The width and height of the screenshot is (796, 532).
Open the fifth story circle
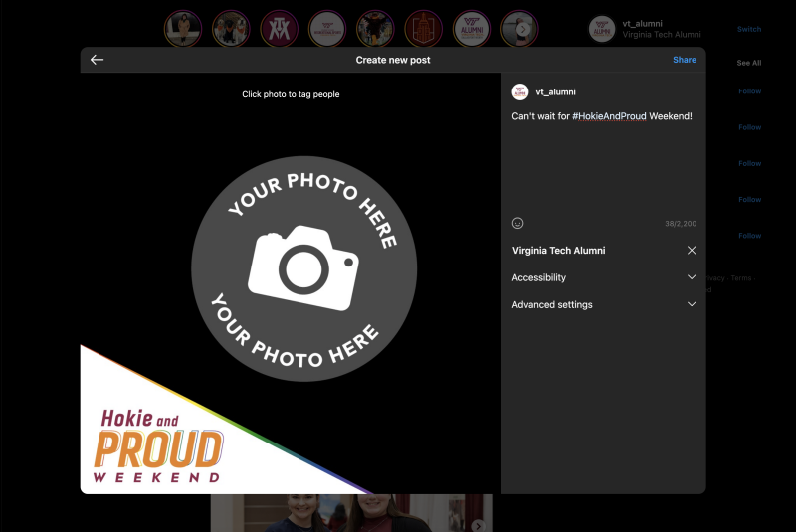375,29
